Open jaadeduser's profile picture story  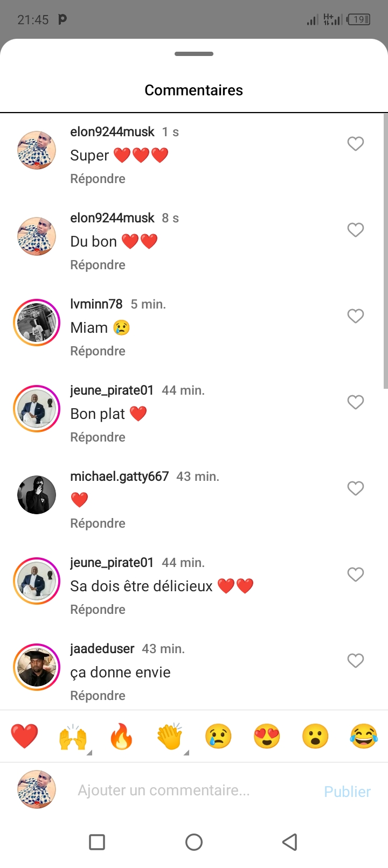coord(37,667)
